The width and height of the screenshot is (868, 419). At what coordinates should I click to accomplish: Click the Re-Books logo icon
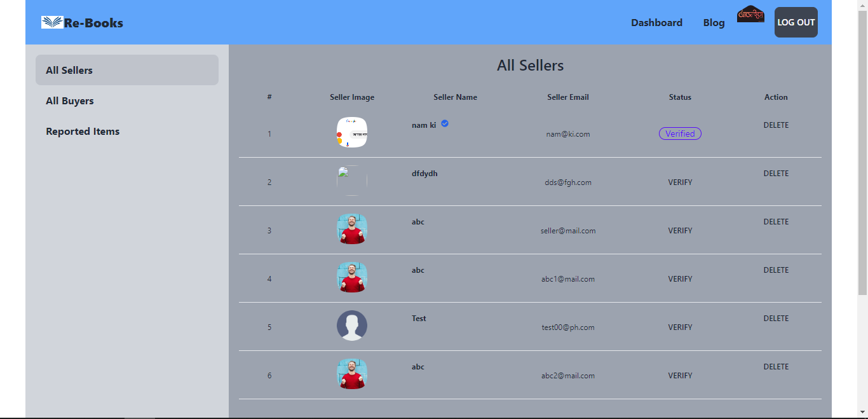(52, 22)
